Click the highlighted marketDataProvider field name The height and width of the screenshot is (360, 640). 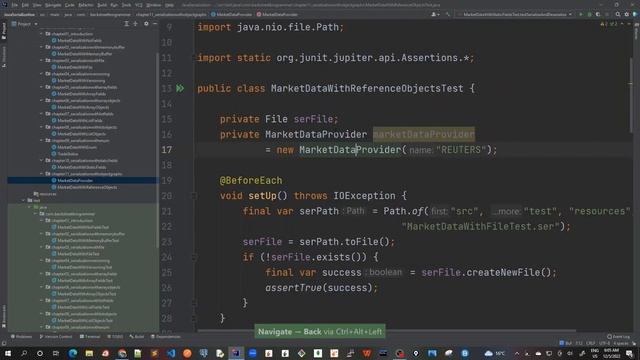click(424, 134)
